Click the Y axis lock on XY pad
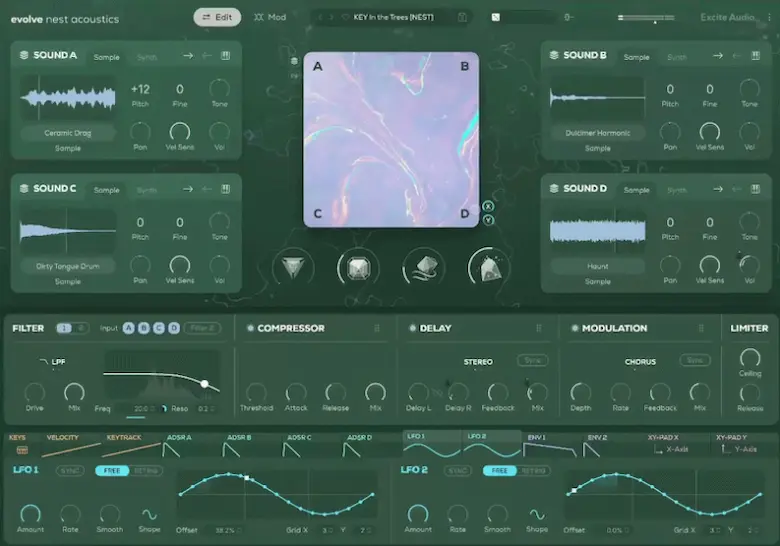This screenshot has height=546, width=780. (488, 220)
